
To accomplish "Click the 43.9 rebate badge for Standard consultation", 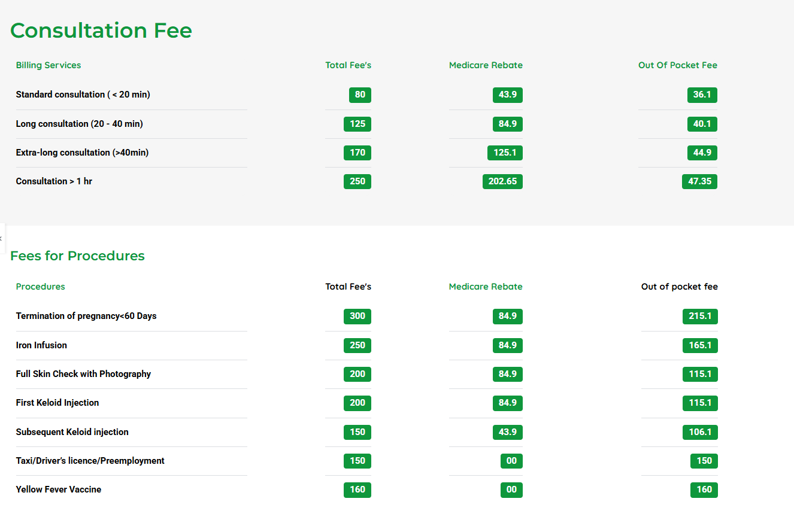I will pyautogui.click(x=507, y=95).
